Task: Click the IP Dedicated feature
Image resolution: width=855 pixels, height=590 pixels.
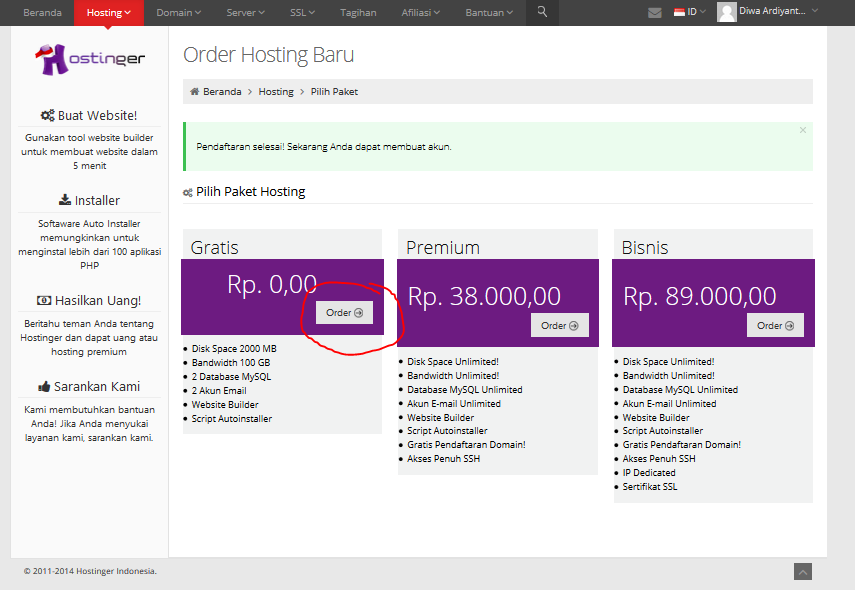Action: click(649, 473)
